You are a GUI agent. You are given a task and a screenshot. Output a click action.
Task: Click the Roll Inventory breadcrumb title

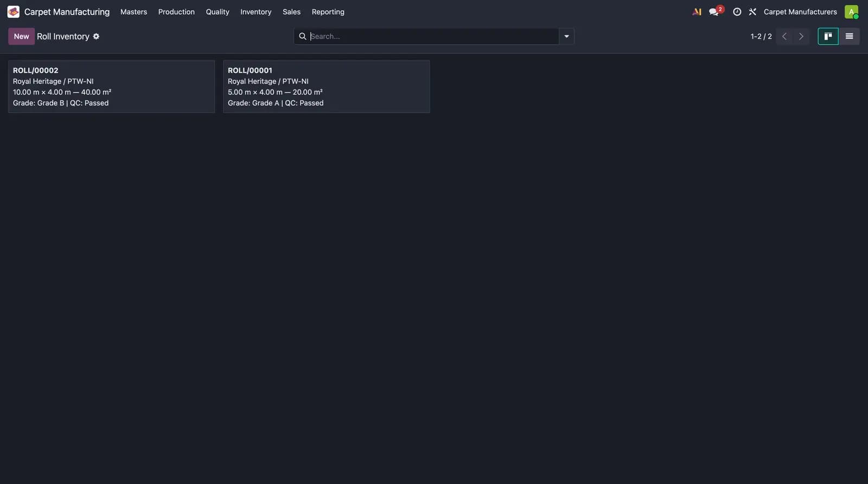tap(63, 36)
